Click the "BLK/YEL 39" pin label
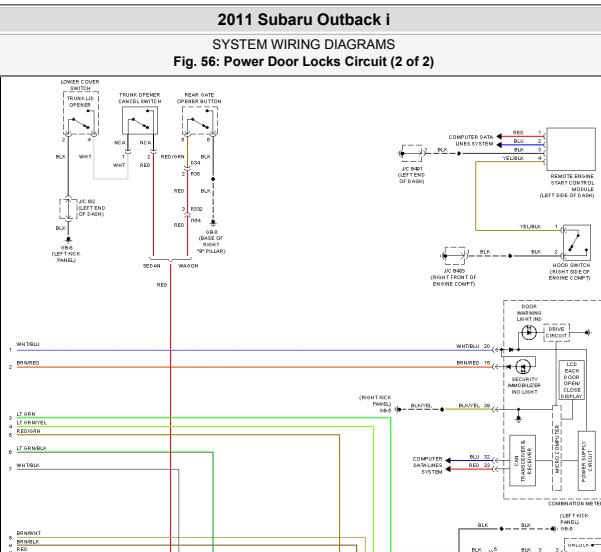601x552 pixels. tap(474, 406)
